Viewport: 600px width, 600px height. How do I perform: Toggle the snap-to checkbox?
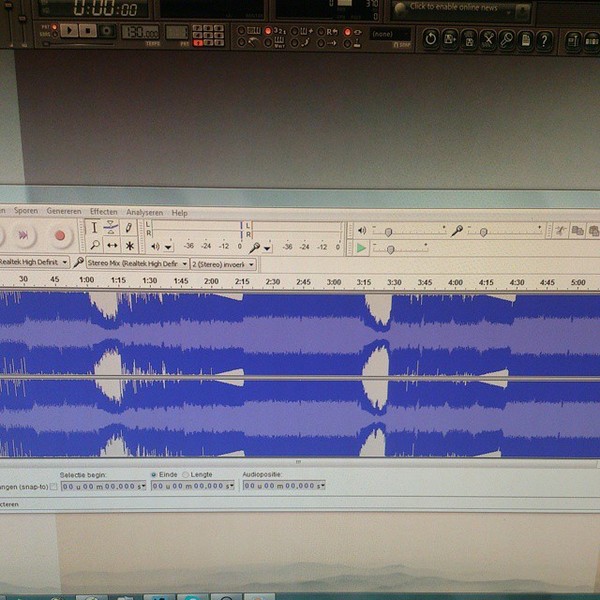[x=54, y=486]
